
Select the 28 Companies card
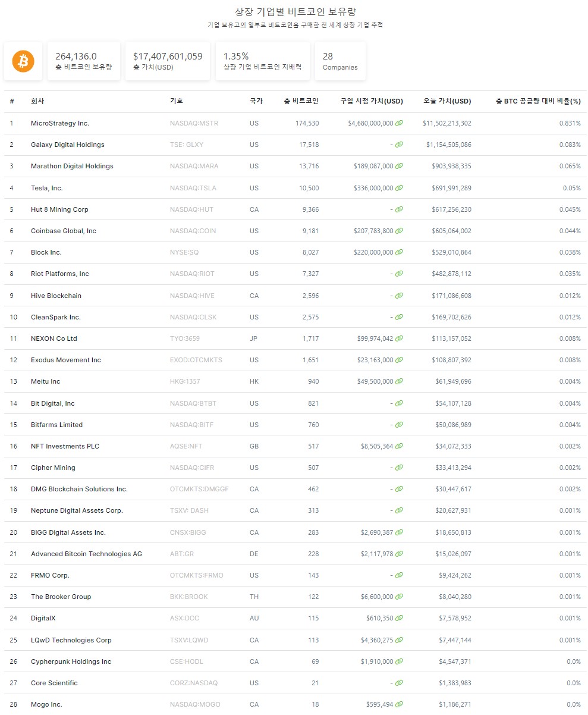pos(340,61)
